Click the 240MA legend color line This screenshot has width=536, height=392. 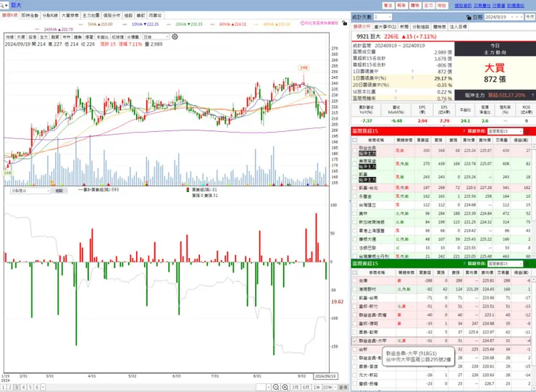click(x=37, y=30)
